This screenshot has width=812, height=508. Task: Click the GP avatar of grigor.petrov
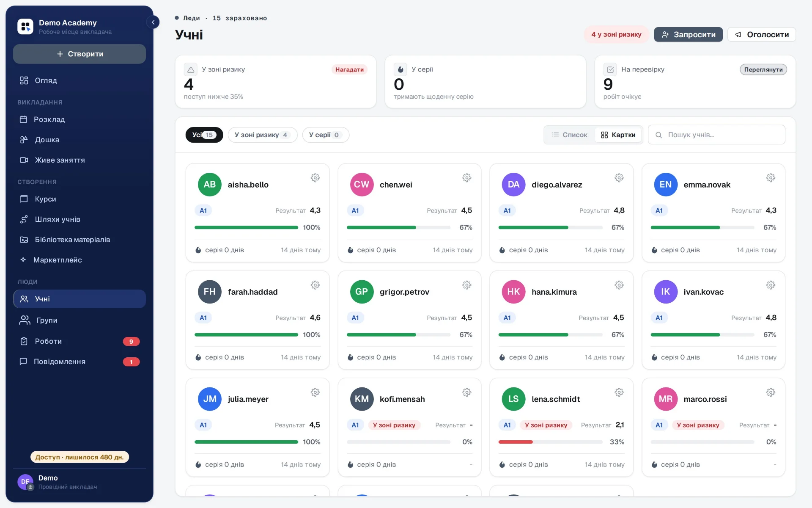pyautogui.click(x=362, y=292)
